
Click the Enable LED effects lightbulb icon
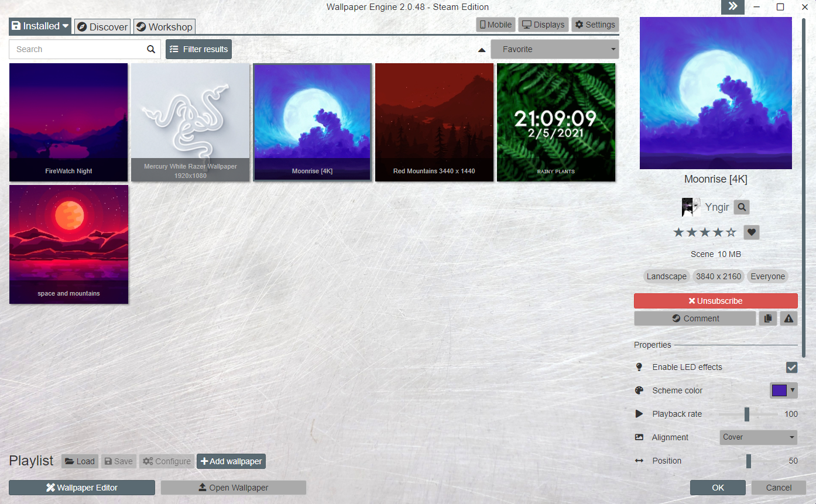(x=639, y=367)
